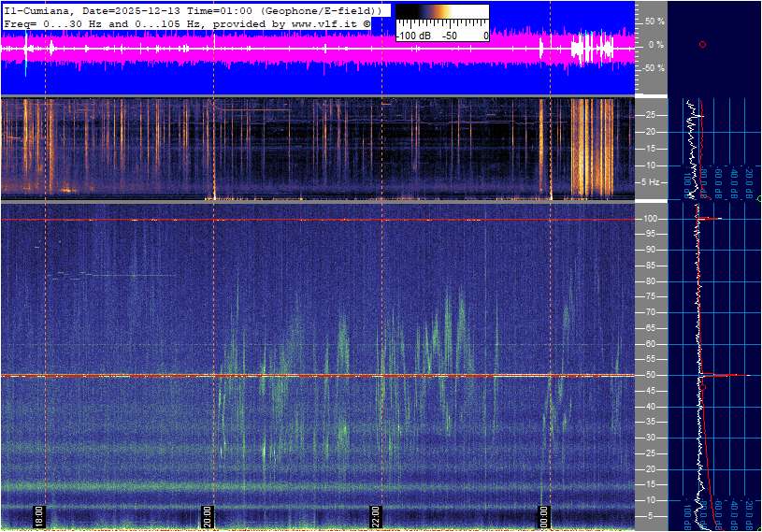Select the 18:00 time marker

pos(38,516)
